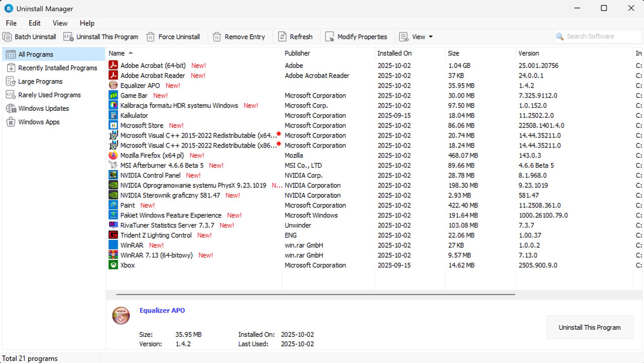This screenshot has height=363, width=644.
Task: Click the Search Software input field
Action: (x=598, y=36)
